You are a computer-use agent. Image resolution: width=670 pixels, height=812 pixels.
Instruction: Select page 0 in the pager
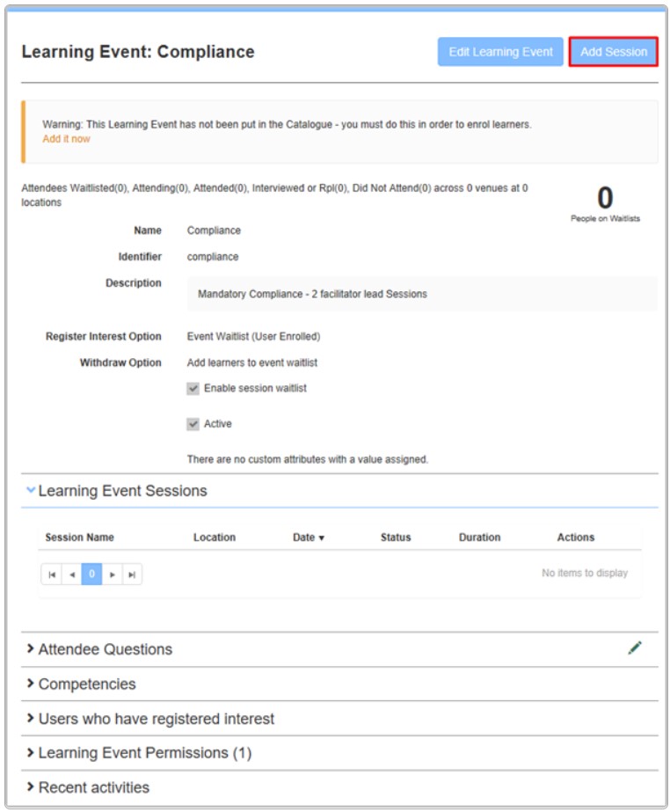tap(91, 574)
